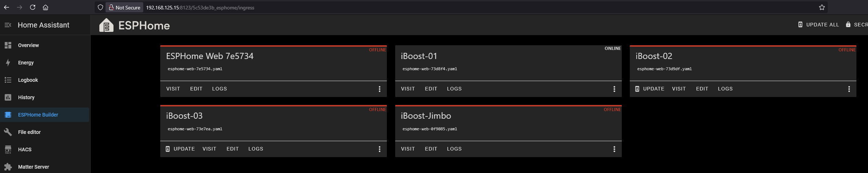Click the Energy lightning bolt icon
This screenshot has height=173, width=868.
[8, 63]
